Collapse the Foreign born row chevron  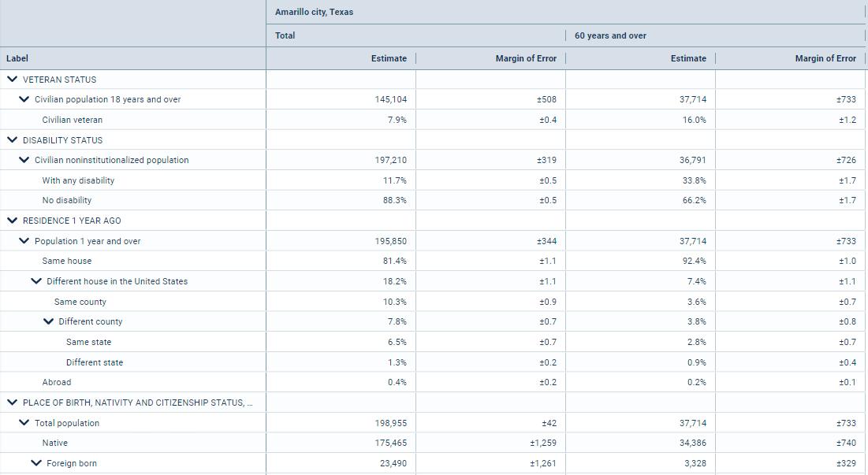point(35,463)
